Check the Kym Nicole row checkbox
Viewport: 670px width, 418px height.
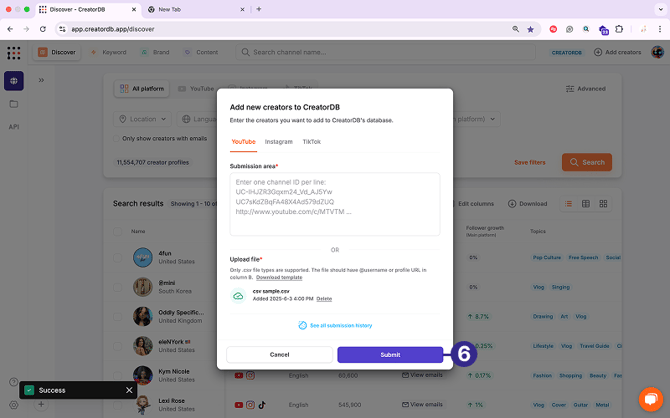coord(118,376)
